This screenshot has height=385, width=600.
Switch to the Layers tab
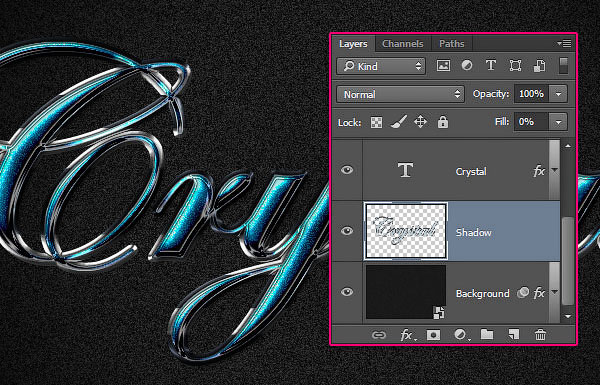click(353, 44)
